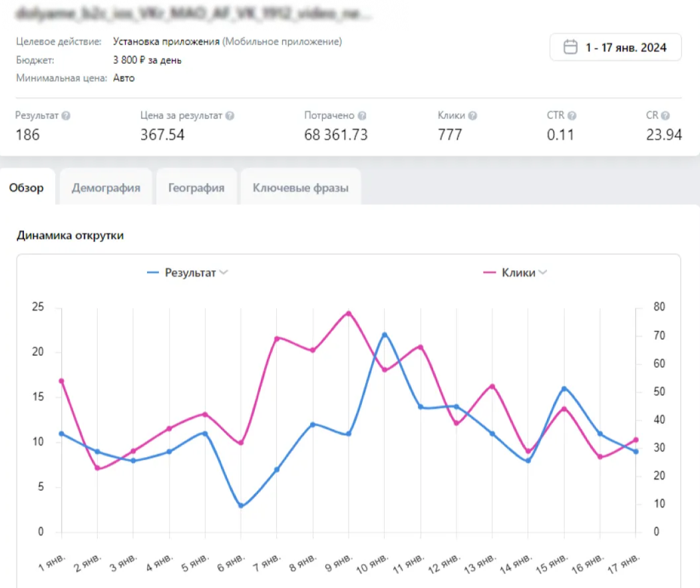Click the pink peak data point on 9 янв.
The width and height of the screenshot is (700, 588).
click(x=348, y=313)
